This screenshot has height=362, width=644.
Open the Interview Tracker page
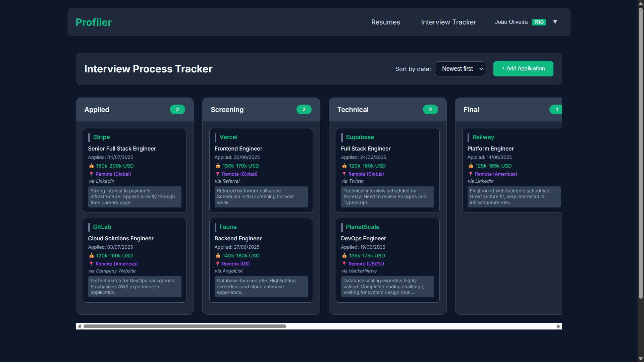pyautogui.click(x=448, y=22)
